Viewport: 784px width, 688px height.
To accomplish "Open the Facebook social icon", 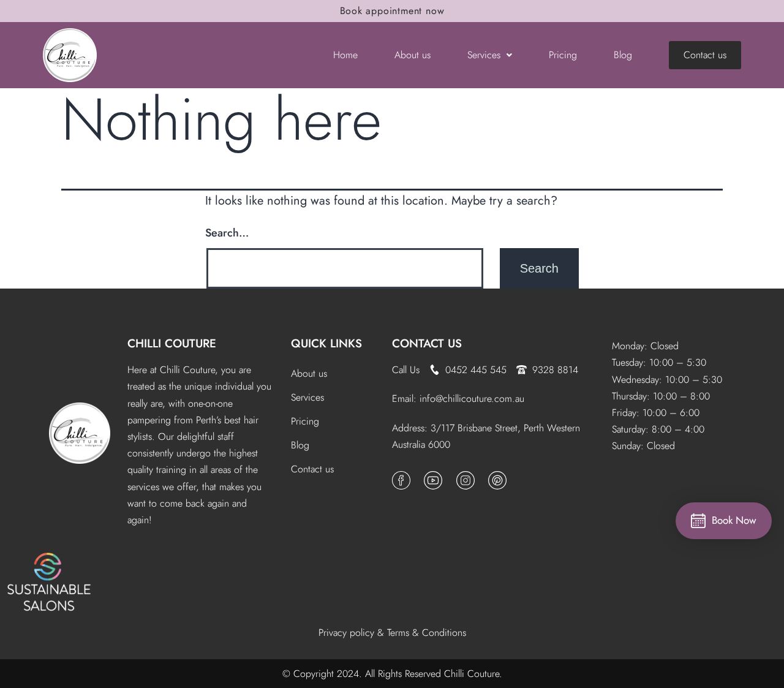I will coord(401,480).
